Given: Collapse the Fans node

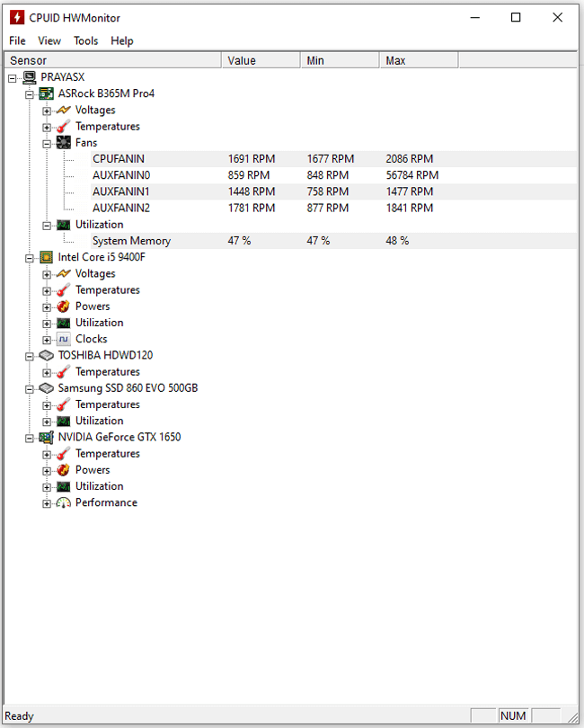Looking at the screenshot, I should pyautogui.click(x=47, y=144).
